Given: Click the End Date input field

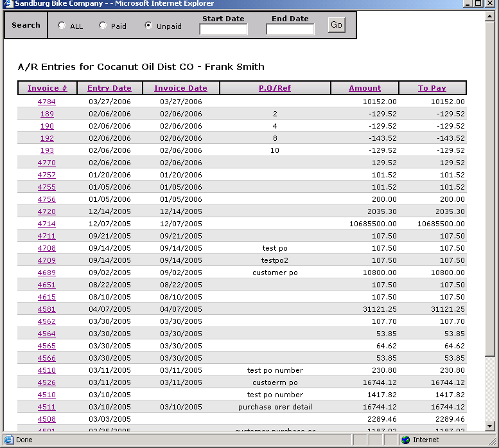Looking at the screenshot, I should click(x=290, y=30).
